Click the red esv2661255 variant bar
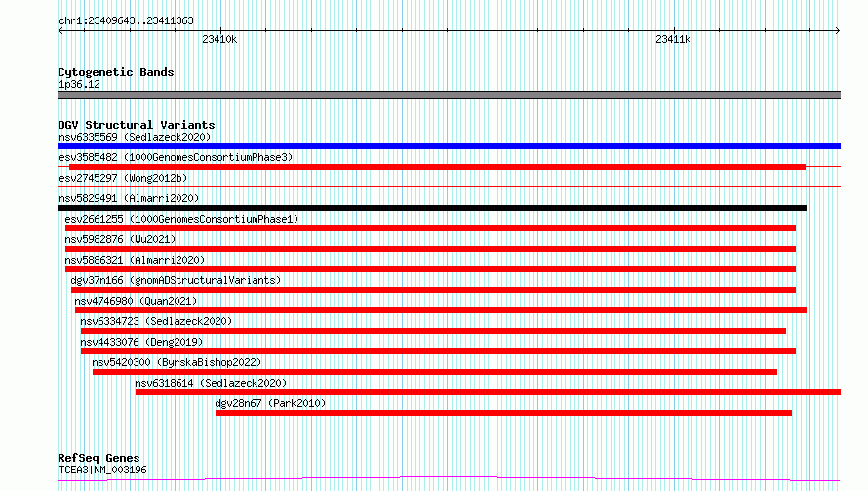This screenshot has width=868, height=491. click(431, 228)
